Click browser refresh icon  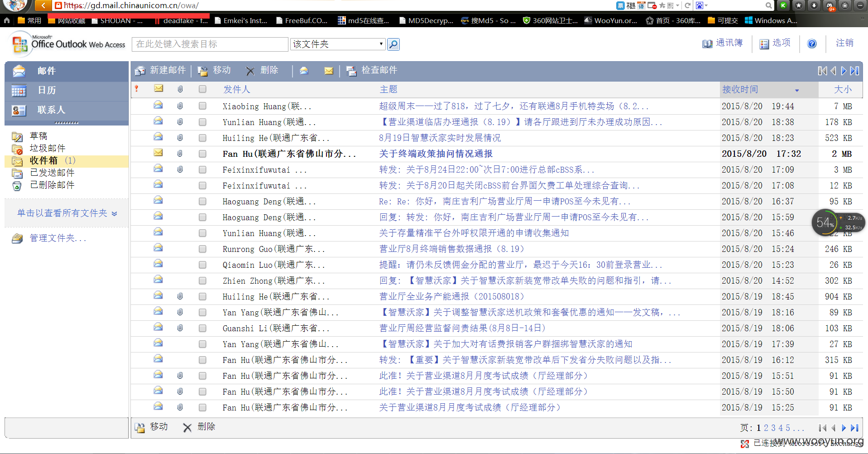click(687, 5)
